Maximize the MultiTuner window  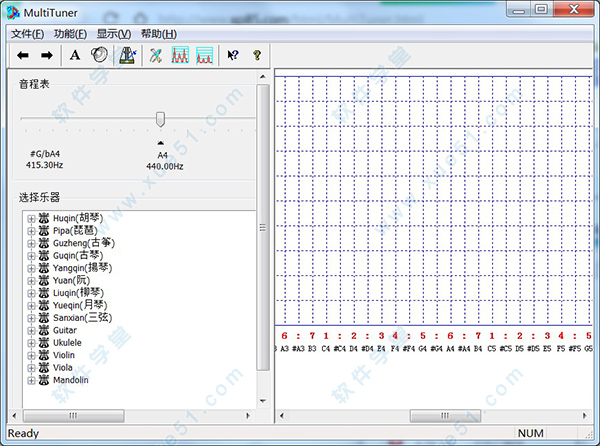click(541, 9)
